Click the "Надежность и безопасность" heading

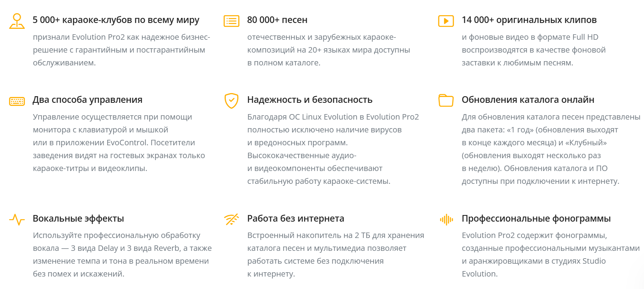310,100
